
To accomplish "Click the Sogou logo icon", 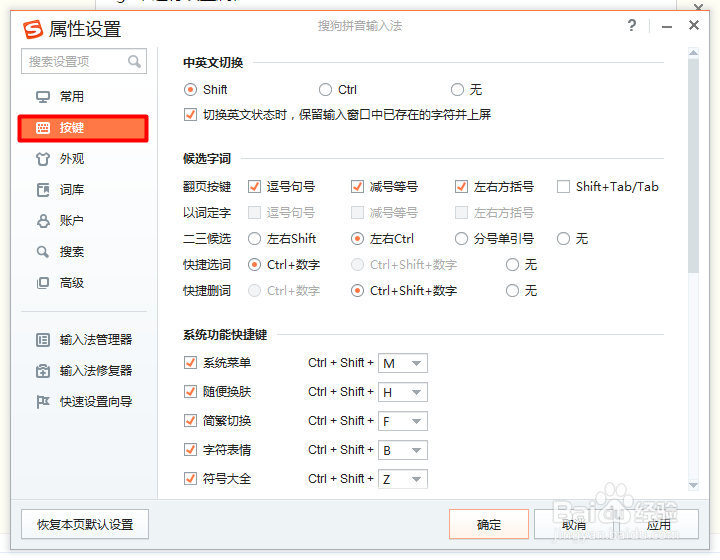I will click(x=33, y=29).
